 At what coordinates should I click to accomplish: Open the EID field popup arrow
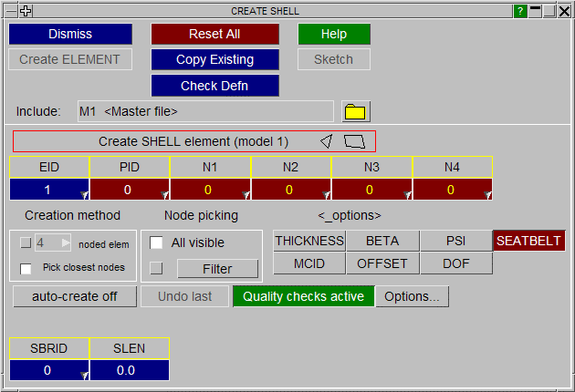84,194
